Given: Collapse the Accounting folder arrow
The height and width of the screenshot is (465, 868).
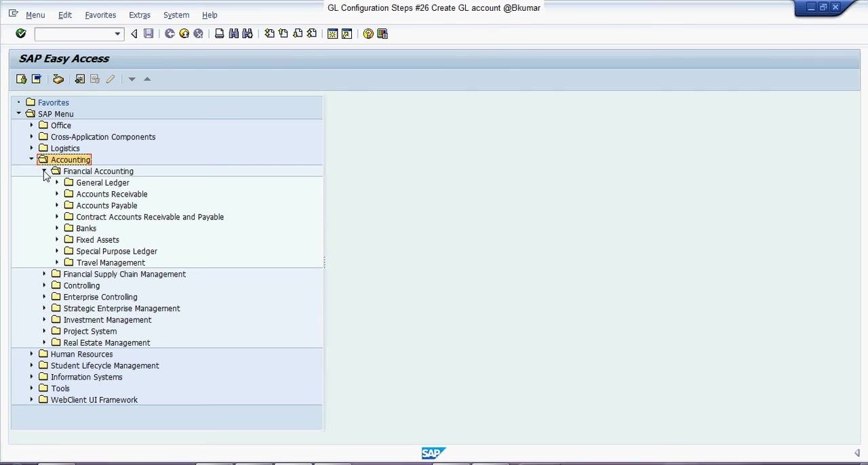Looking at the screenshot, I should pyautogui.click(x=31, y=159).
